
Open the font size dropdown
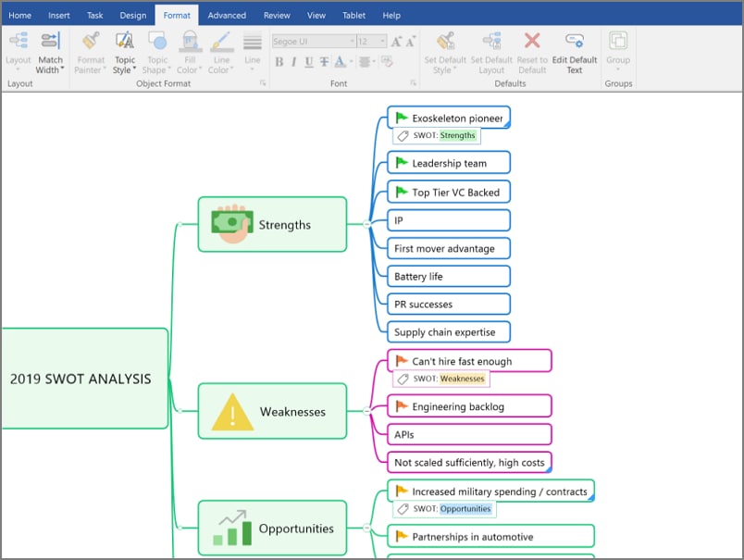pyautogui.click(x=383, y=40)
